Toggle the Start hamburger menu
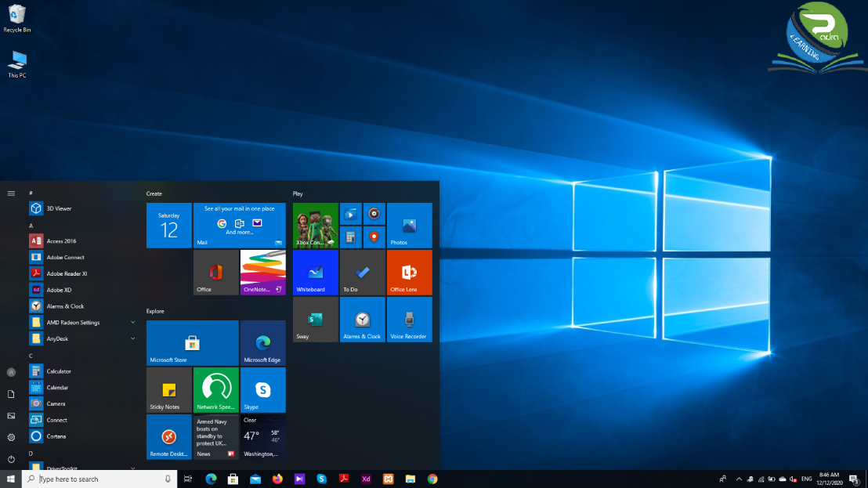868x488 pixels. pyautogui.click(x=11, y=193)
